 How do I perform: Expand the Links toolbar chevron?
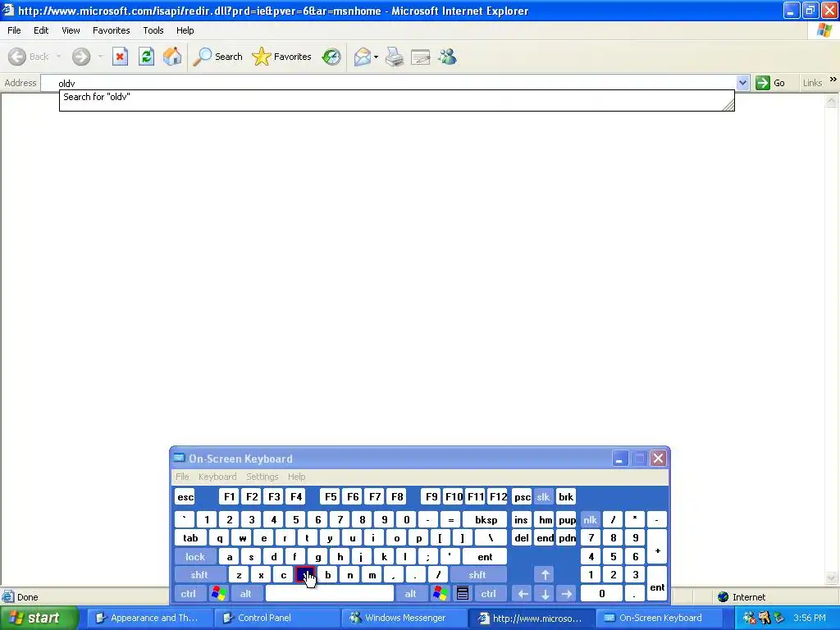click(833, 80)
